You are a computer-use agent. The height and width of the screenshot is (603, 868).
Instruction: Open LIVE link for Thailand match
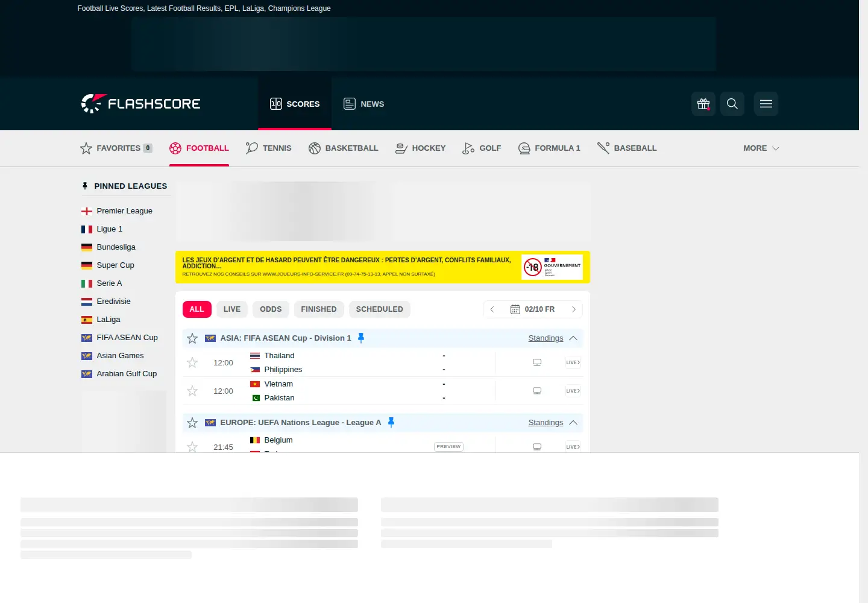pyautogui.click(x=573, y=362)
